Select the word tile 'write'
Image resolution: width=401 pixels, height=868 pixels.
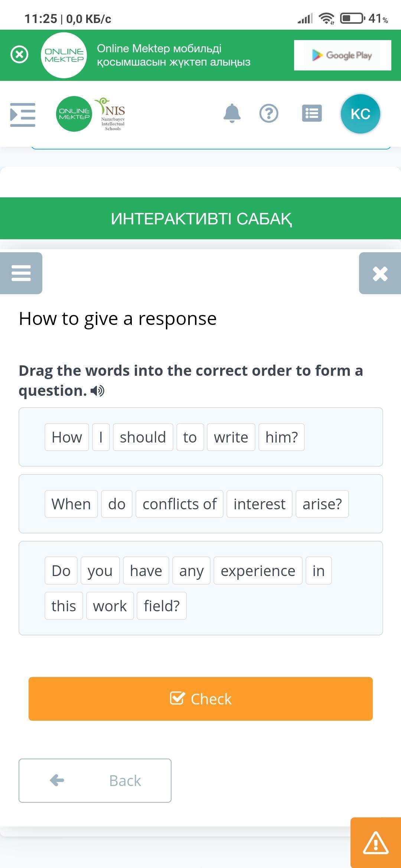click(x=231, y=437)
